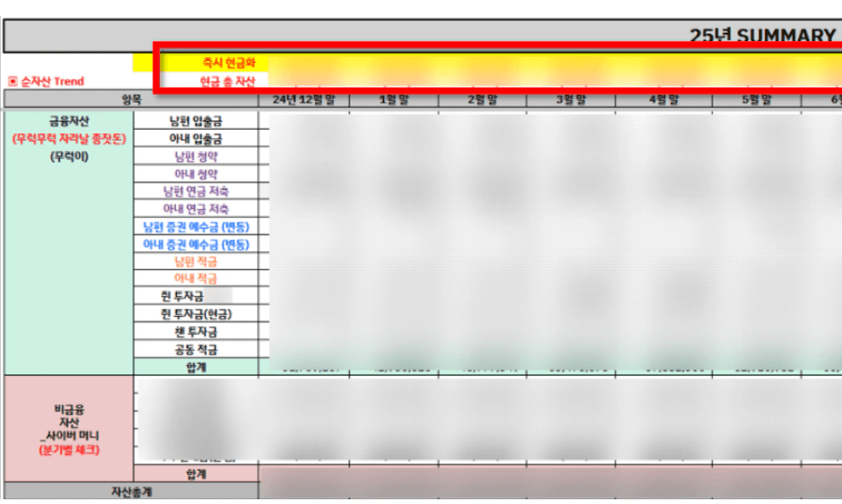Click the '남편 입출금' row label
Viewport: 842px width, 504px height.
pyautogui.click(x=196, y=121)
